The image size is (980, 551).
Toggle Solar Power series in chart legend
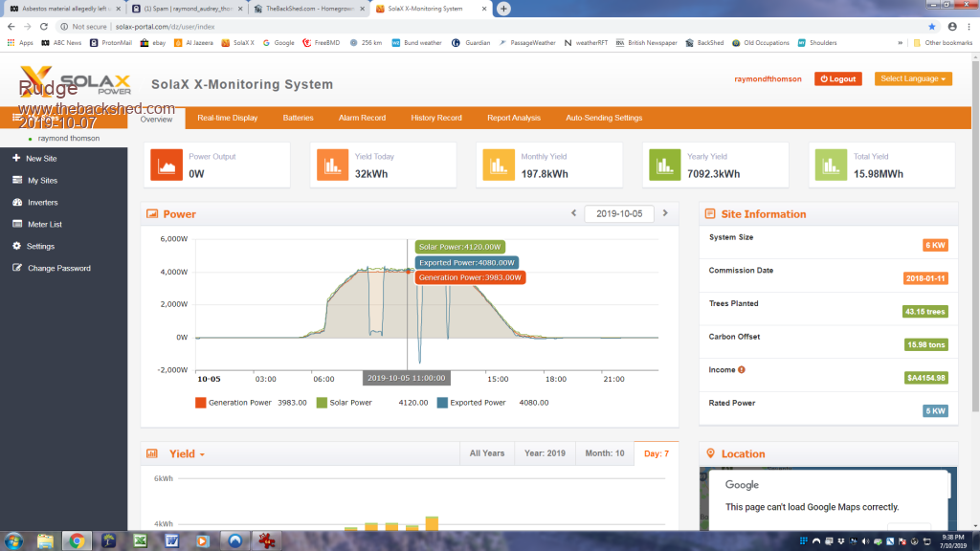point(322,403)
